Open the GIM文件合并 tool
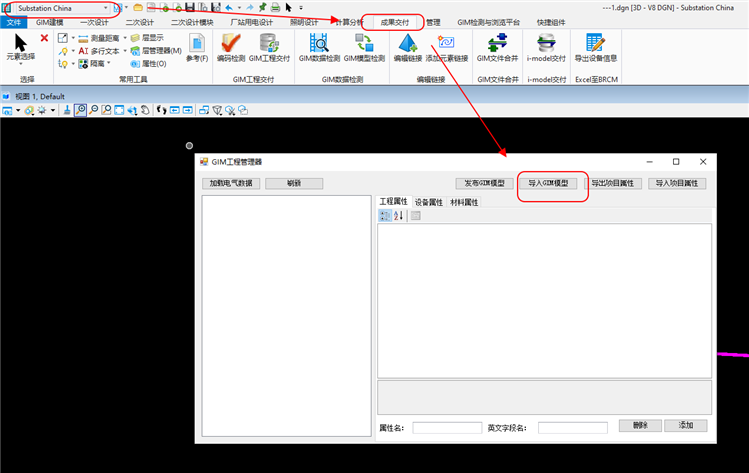 tap(497, 48)
